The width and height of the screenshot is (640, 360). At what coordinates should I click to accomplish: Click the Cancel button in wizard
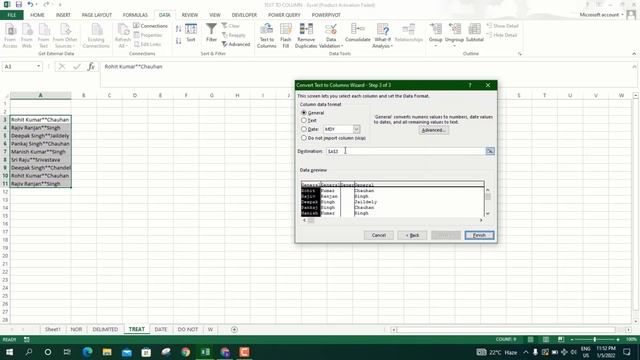click(378, 236)
